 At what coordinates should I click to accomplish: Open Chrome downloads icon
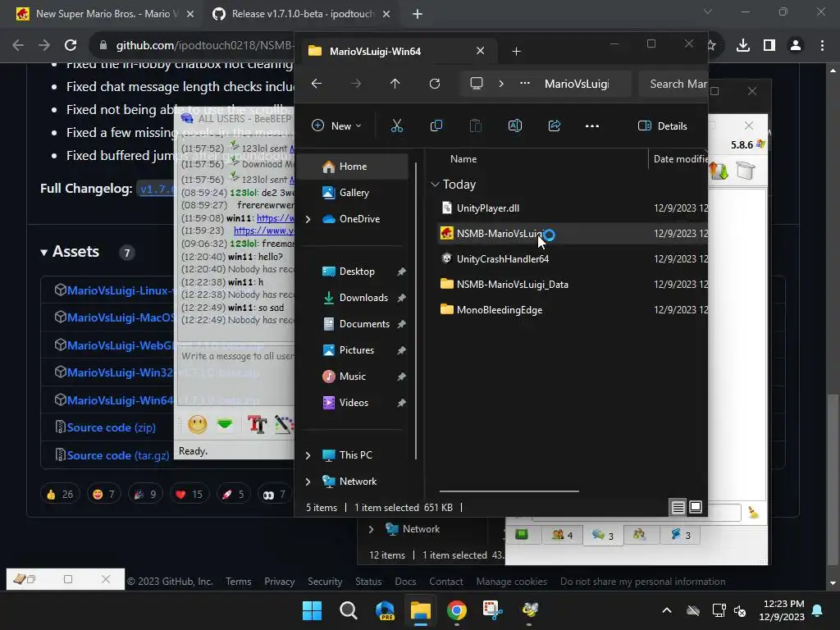742,46
